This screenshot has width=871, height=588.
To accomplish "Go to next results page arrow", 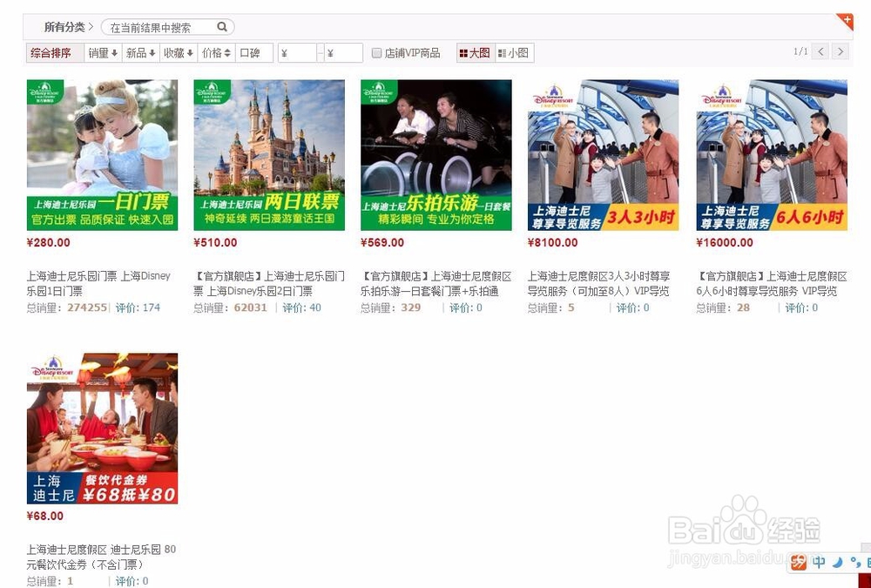I will [841, 51].
